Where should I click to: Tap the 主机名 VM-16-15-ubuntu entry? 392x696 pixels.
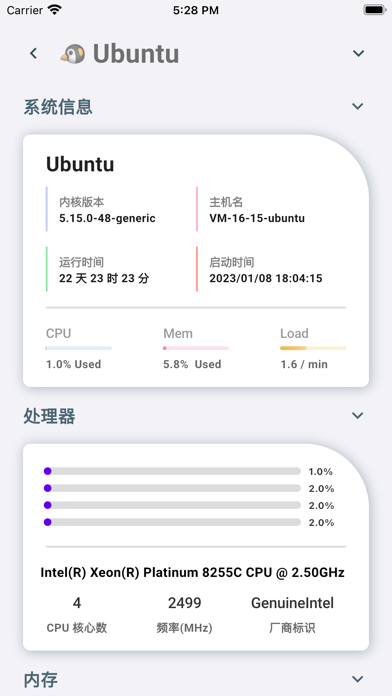257,210
